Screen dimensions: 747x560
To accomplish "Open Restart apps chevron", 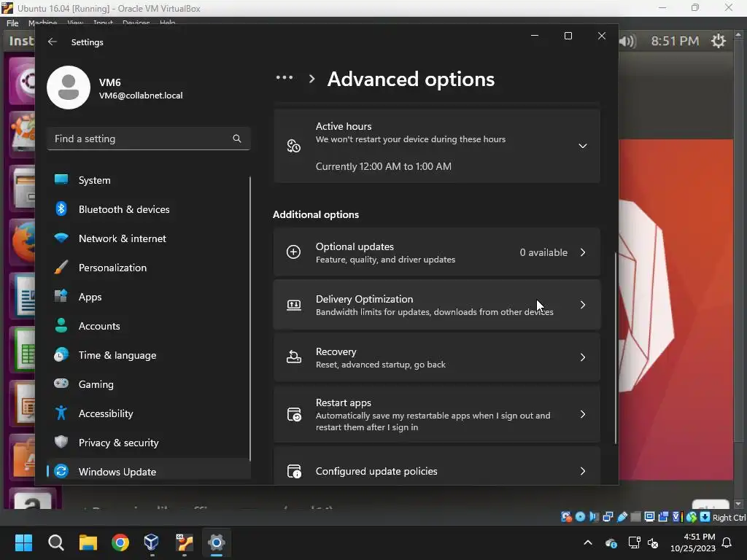I will point(583,414).
